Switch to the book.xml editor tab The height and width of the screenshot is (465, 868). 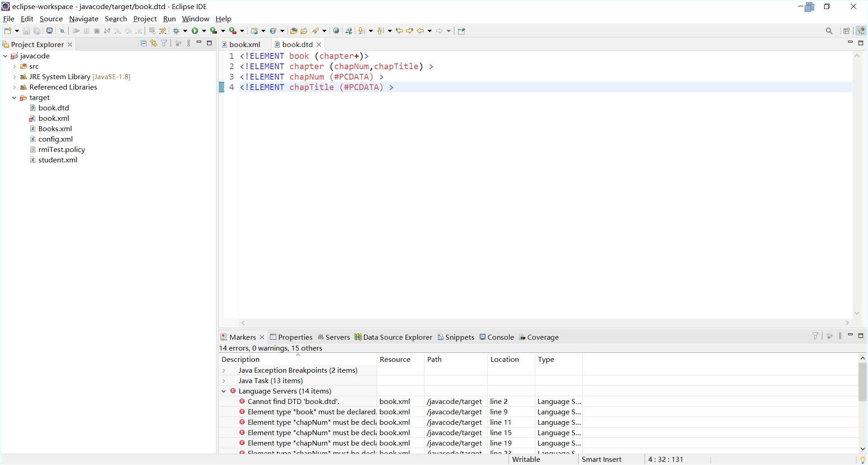click(x=245, y=44)
